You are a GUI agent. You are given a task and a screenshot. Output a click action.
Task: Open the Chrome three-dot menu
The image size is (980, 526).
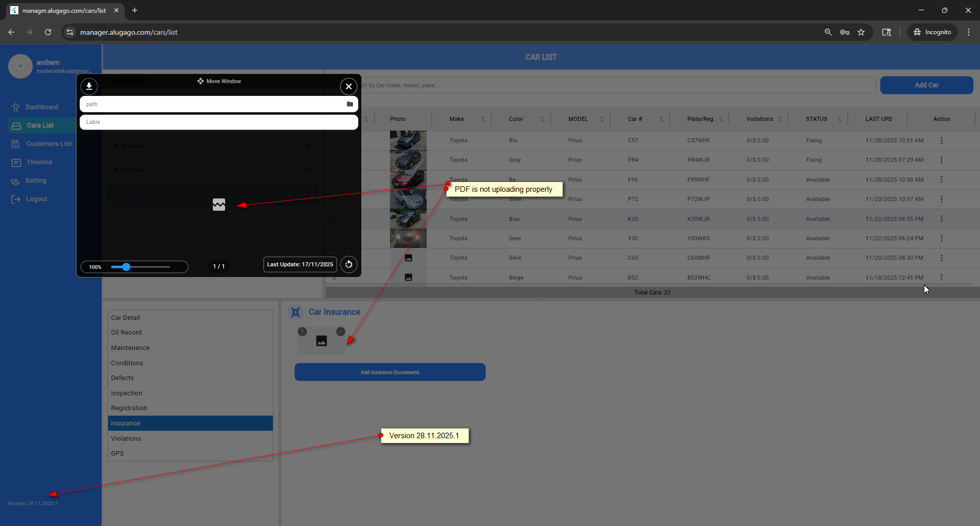tap(968, 32)
